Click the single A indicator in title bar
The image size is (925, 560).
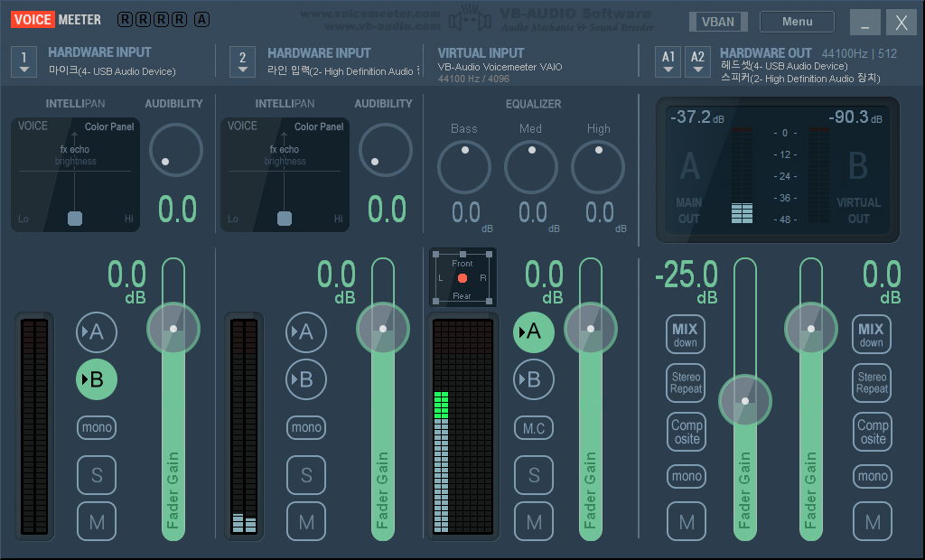[201, 20]
